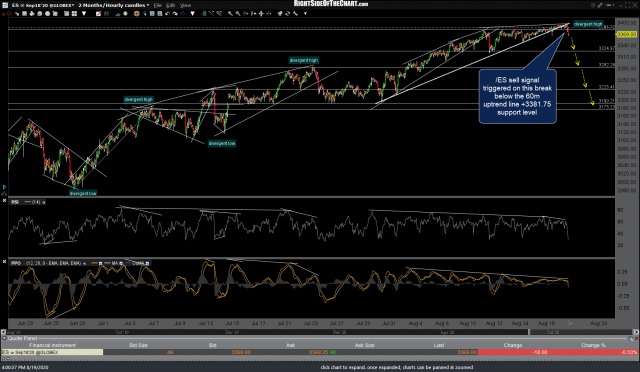
Task: Click the Ask value 3369.25
Action: 319,352
